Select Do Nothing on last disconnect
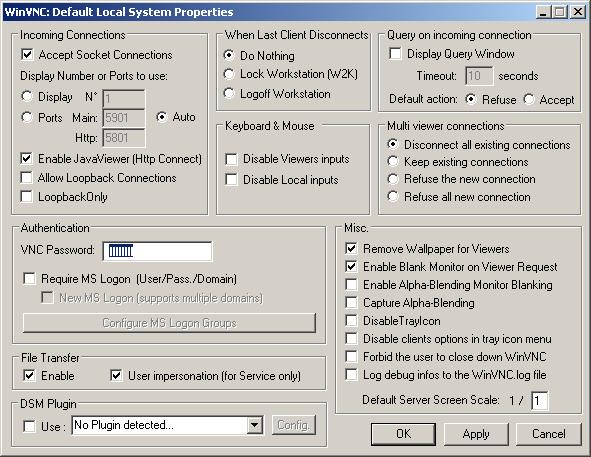591x457 pixels. point(229,55)
